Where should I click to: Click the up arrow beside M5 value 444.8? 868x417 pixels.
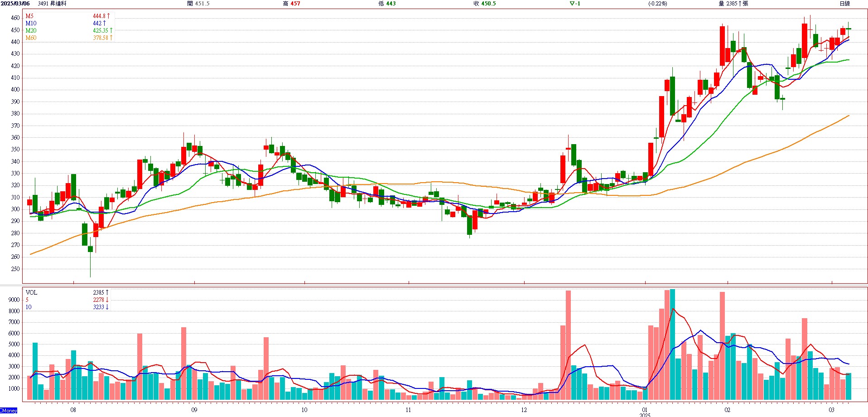108,16
